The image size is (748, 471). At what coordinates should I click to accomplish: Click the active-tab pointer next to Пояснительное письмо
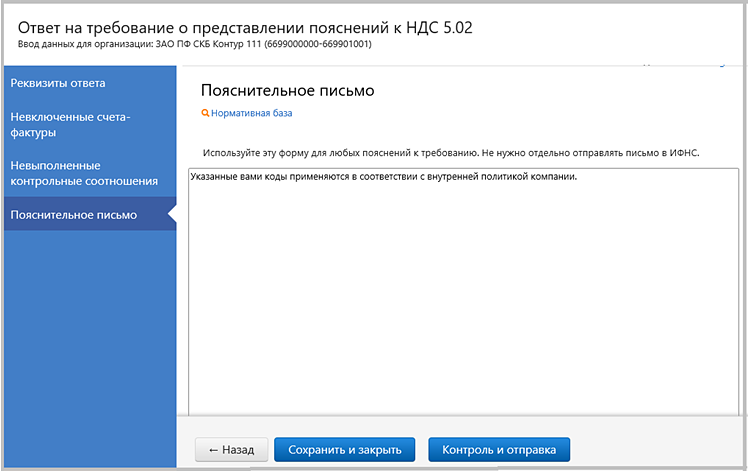pyautogui.click(x=172, y=214)
